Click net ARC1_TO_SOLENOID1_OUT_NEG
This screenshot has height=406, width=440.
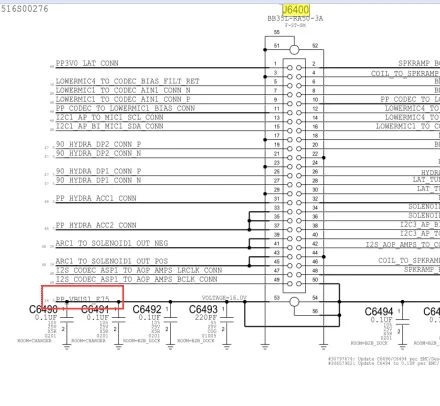coord(112,243)
